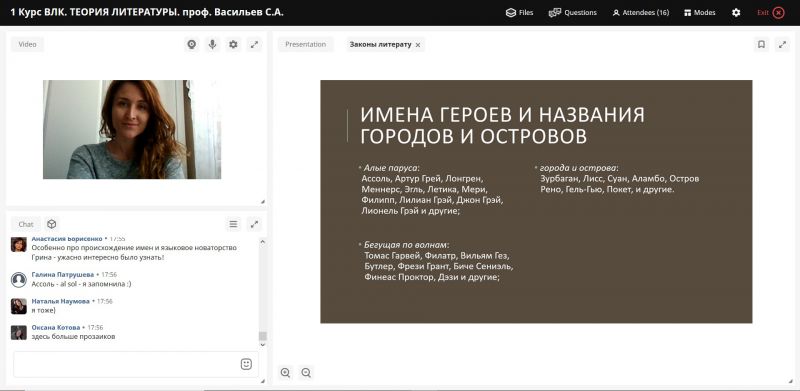Open the chat options menu icon
The height and width of the screenshot is (391, 800).
(x=233, y=224)
